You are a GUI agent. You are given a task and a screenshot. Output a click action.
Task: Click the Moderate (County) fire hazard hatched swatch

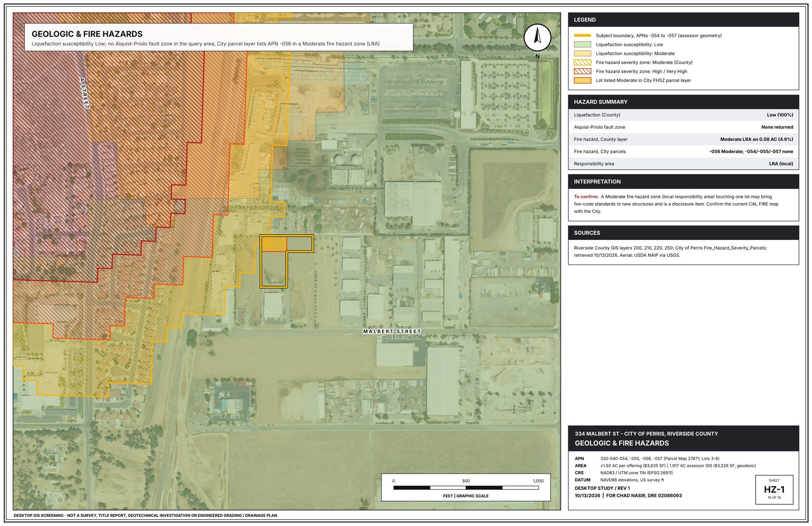tap(582, 62)
